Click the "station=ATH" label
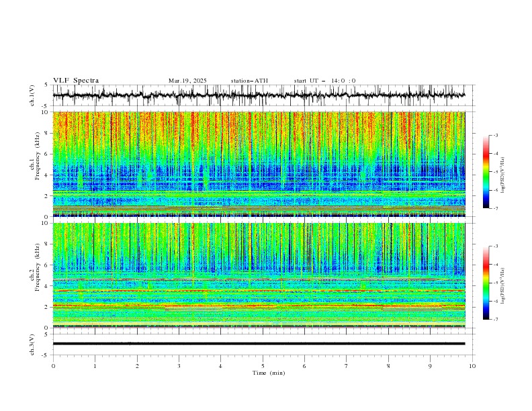 coord(249,81)
